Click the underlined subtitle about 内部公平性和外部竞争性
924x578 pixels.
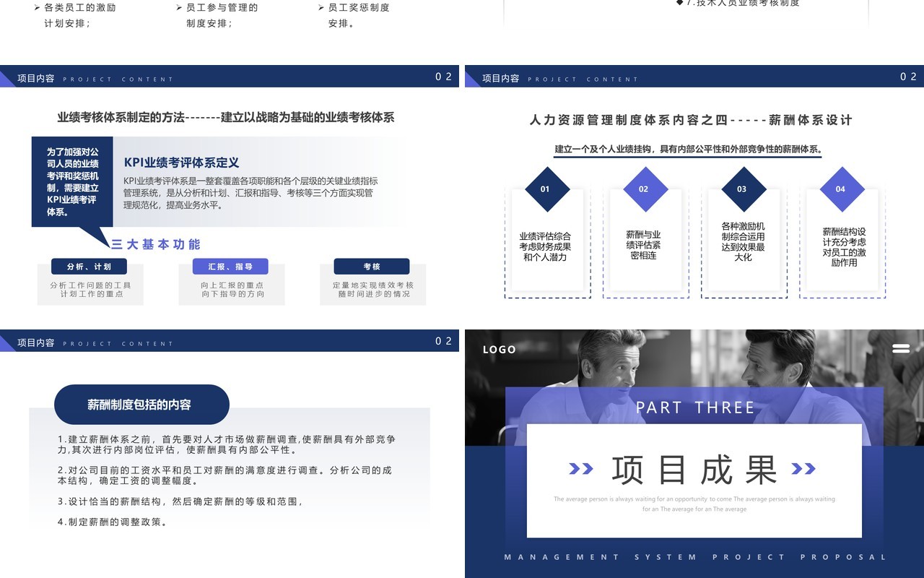688,150
